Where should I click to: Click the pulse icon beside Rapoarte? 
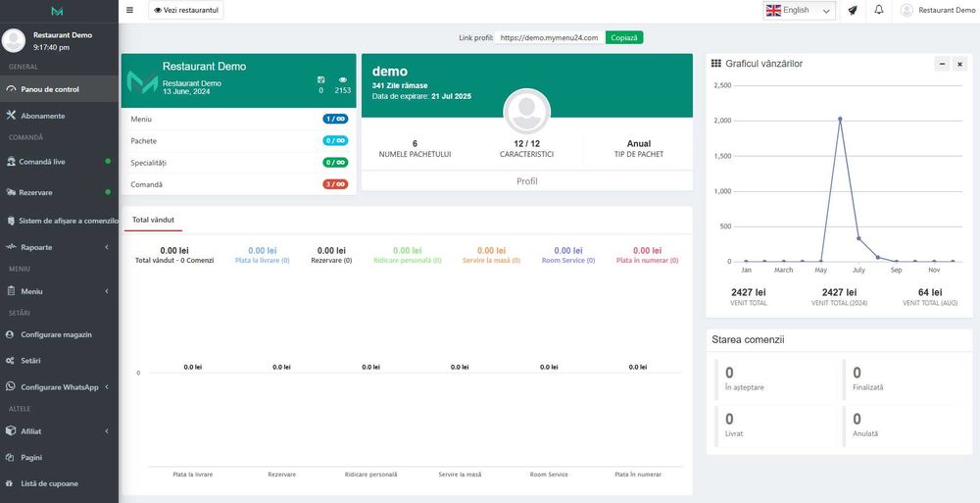pos(11,247)
